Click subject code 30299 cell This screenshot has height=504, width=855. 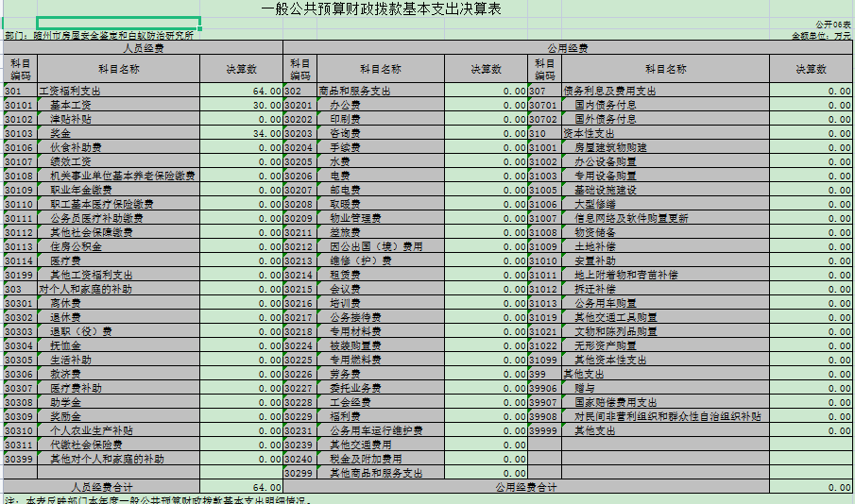click(299, 473)
